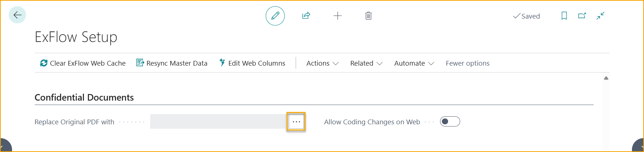Click Resync Master Data
Screen dimensions: 644x152
tap(172, 63)
